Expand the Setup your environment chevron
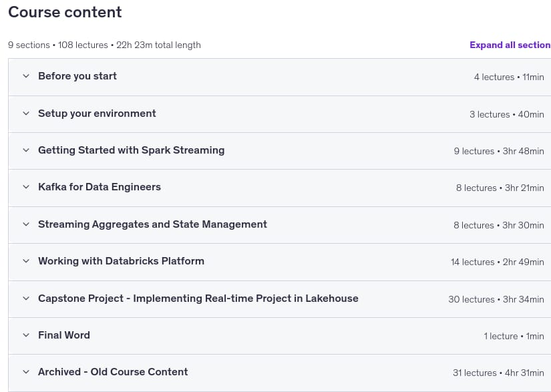This screenshot has width=551, height=392. coord(26,113)
